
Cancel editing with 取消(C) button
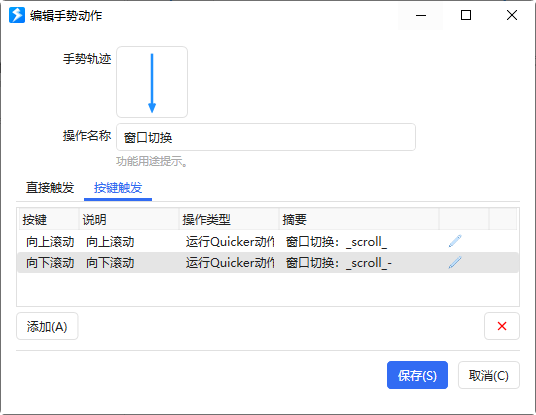coord(489,375)
